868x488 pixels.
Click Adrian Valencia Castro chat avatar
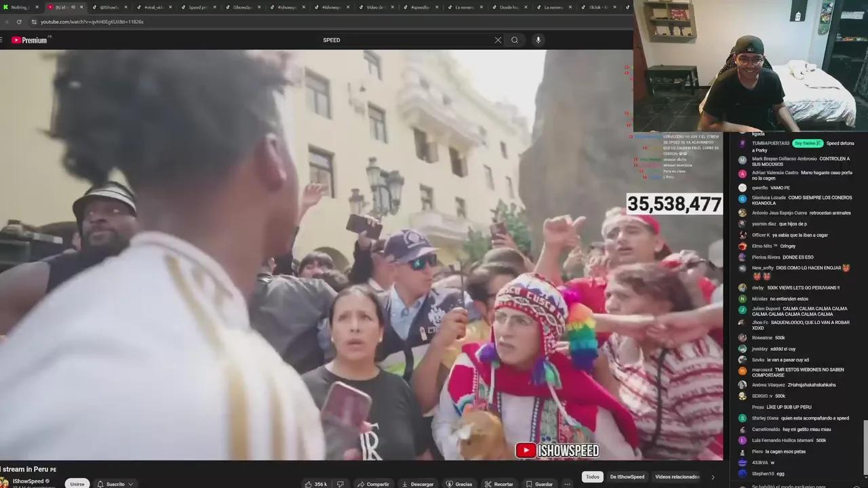pos(743,174)
